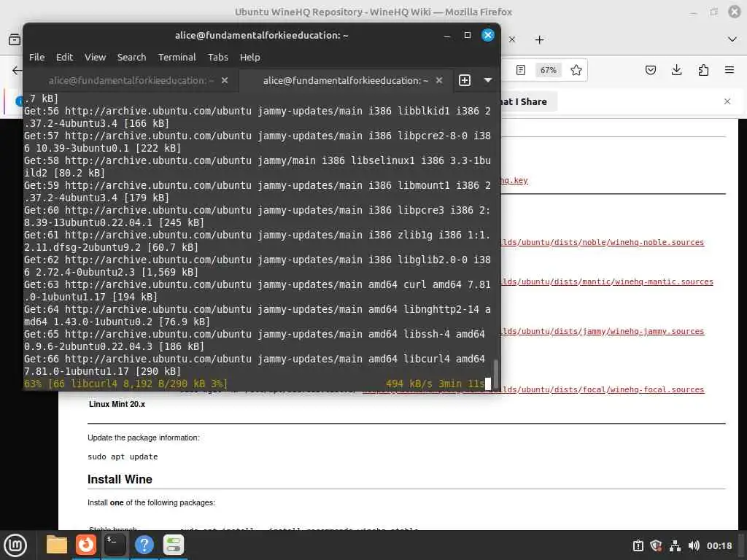
Task: Open the View menu in terminal
Action: click(x=96, y=57)
